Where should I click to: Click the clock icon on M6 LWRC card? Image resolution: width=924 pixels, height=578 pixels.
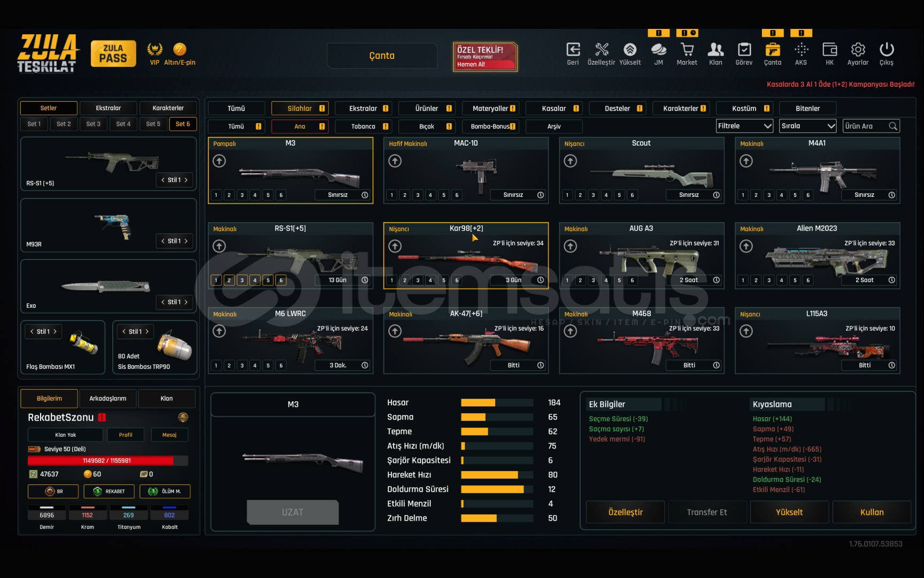click(365, 365)
